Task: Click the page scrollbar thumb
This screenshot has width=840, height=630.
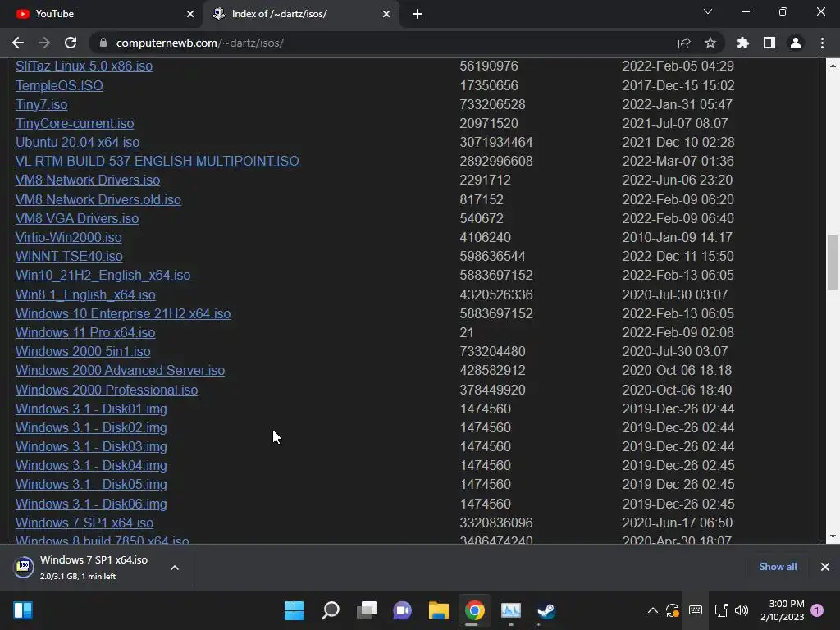Action: coord(833,262)
